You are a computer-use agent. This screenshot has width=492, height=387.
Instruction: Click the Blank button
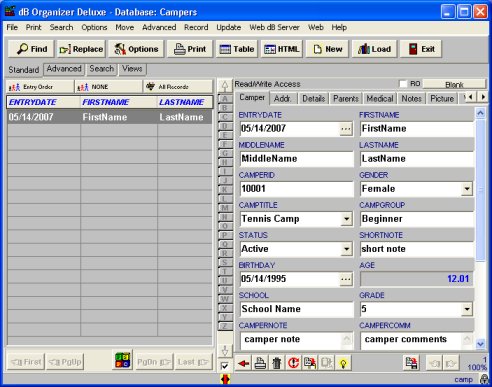[x=454, y=84]
